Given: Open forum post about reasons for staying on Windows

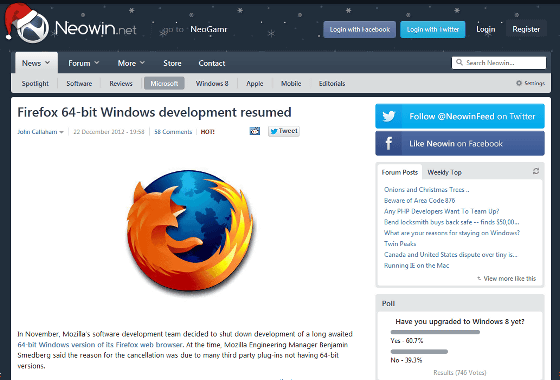Looking at the screenshot, I should (452, 233).
